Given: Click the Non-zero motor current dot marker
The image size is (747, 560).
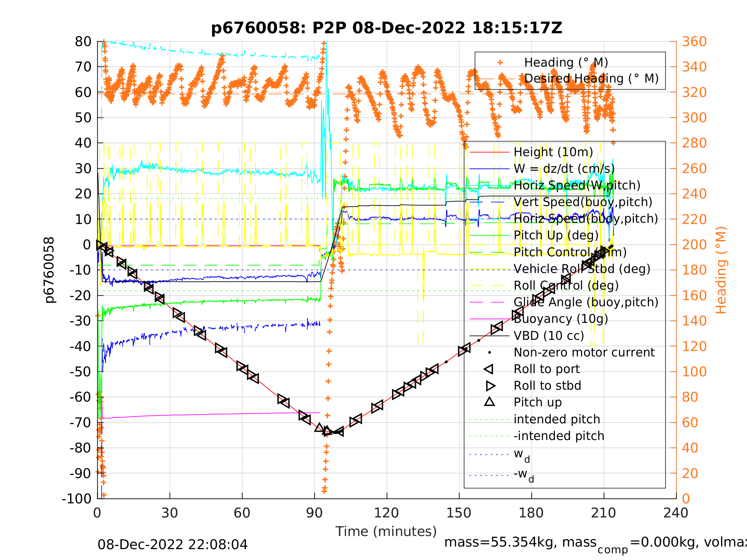Looking at the screenshot, I should (x=489, y=352).
